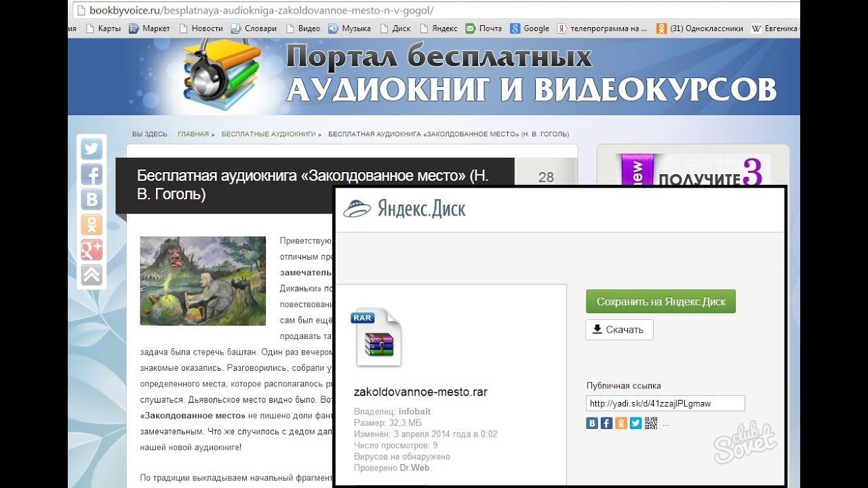Open the Карты bookmark

[x=104, y=28]
